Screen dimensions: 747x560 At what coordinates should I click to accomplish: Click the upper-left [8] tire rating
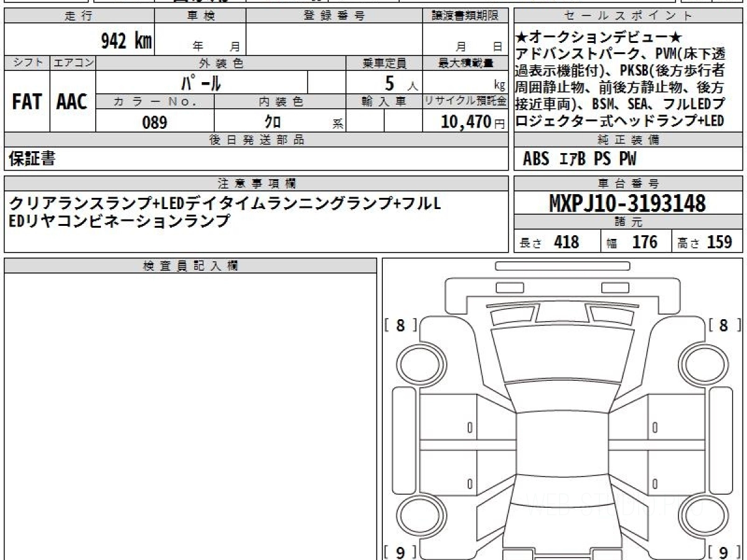coord(400,325)
